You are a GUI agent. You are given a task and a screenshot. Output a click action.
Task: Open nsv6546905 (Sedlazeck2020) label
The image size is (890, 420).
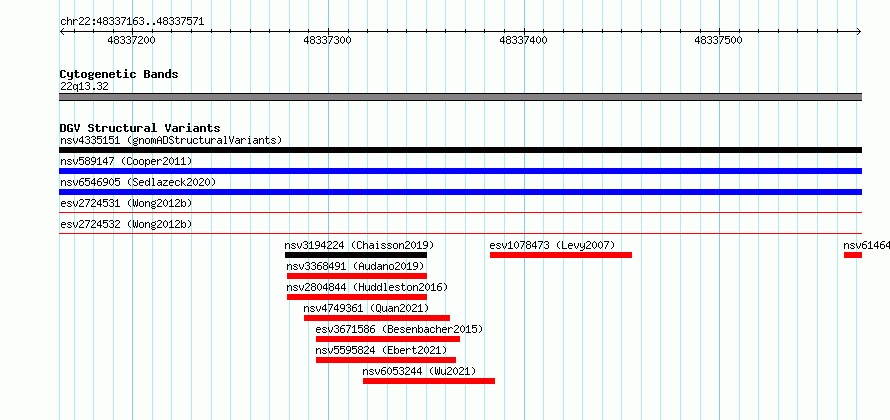(x=138, y=183)
